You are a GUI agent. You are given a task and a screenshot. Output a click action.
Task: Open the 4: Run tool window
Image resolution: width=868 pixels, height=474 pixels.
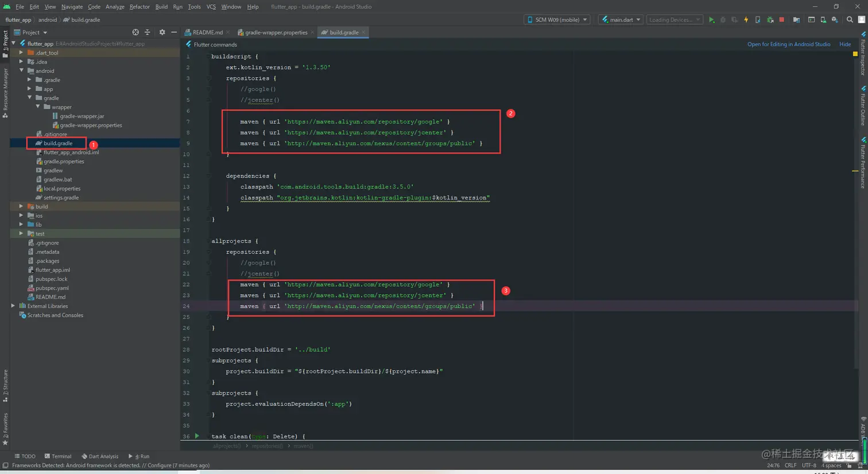pyautogui.click(x=139, y=456)
